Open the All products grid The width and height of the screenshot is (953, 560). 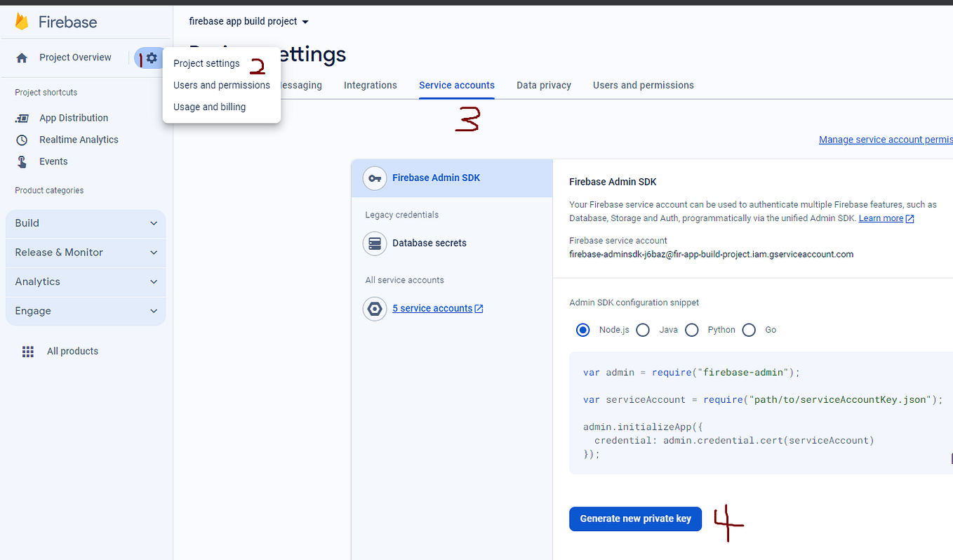pyautogui.click(x=72, y=351)
